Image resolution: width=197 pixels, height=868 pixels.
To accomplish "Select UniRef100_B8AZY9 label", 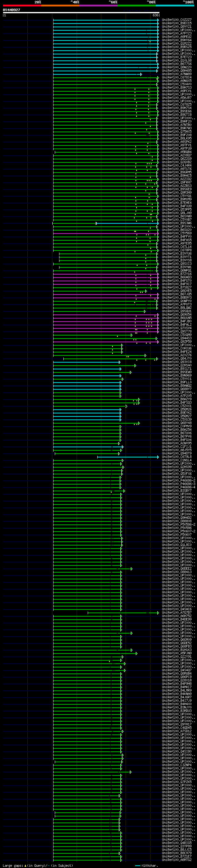I will pos(176,399).
